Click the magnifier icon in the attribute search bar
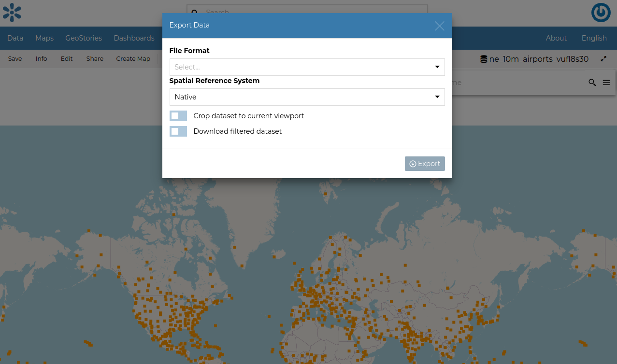617x364 pixels. coord(592,83)
